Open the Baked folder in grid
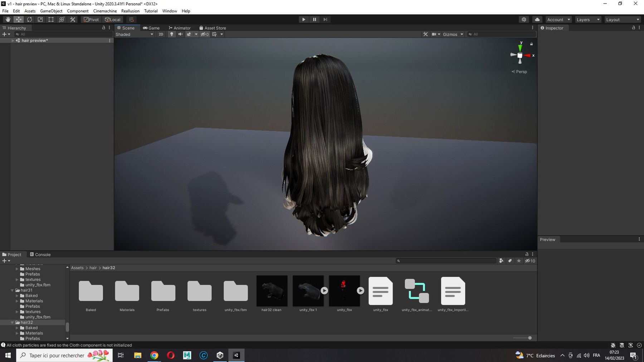This screenshot has height=362, width=644. click(91, 294)
